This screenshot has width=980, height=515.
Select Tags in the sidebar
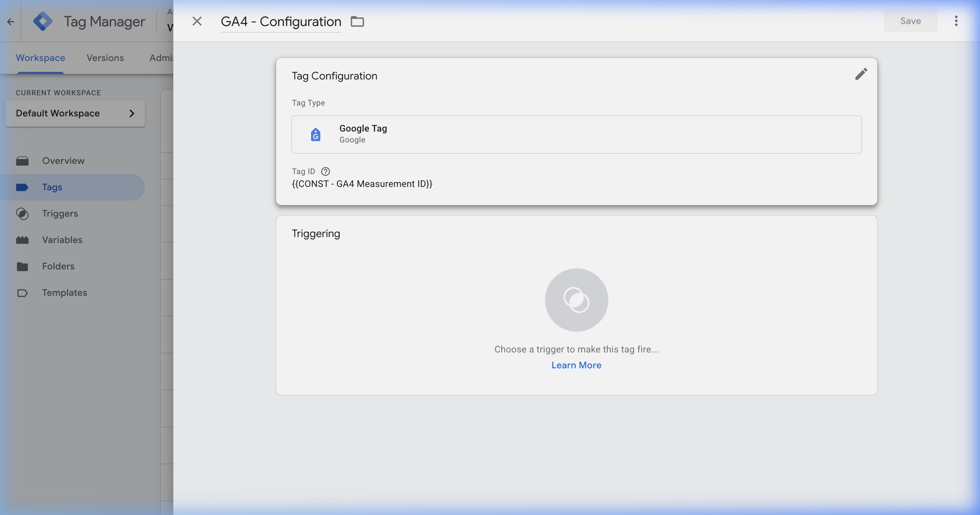(x=52, y=187)
